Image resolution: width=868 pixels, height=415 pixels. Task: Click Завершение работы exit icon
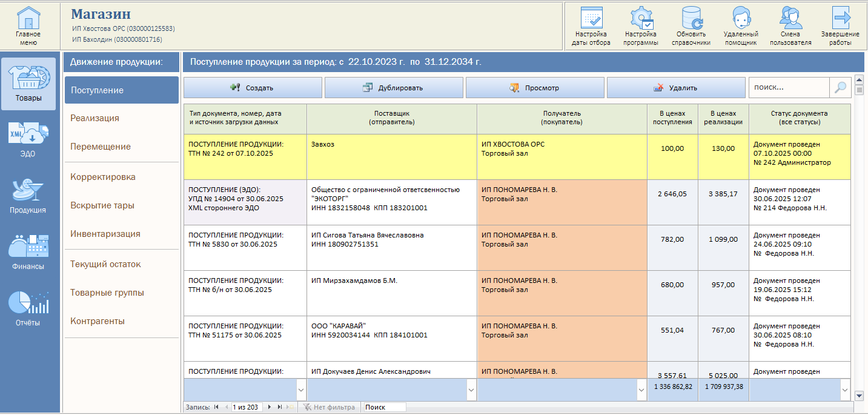pos(840,18)
